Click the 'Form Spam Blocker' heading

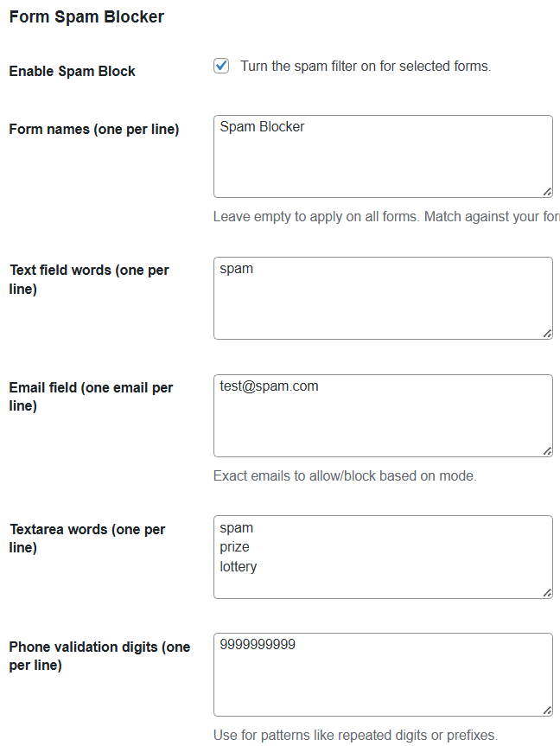point(86,16)
